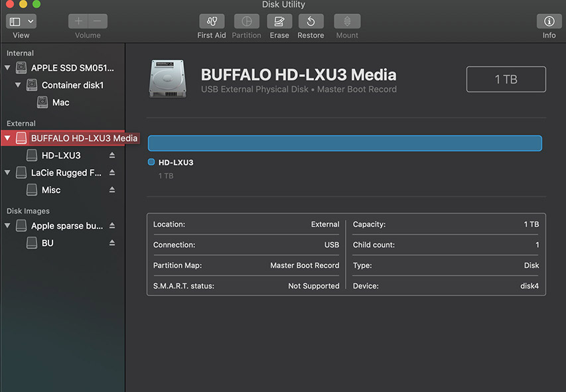Eject the LaCie Rugged disk
The image size is (566, 392).
[x=112, y=172]
